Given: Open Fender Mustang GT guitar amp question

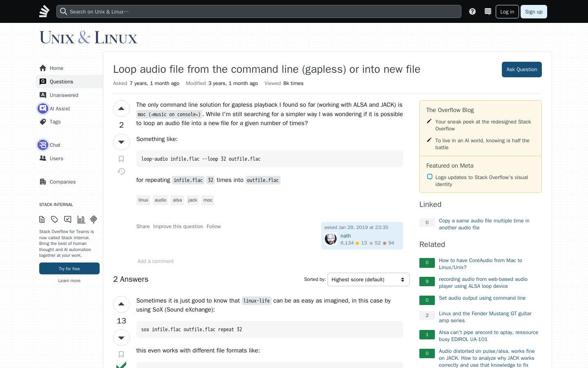Looking at the screenshot, I should coord(485,317).
